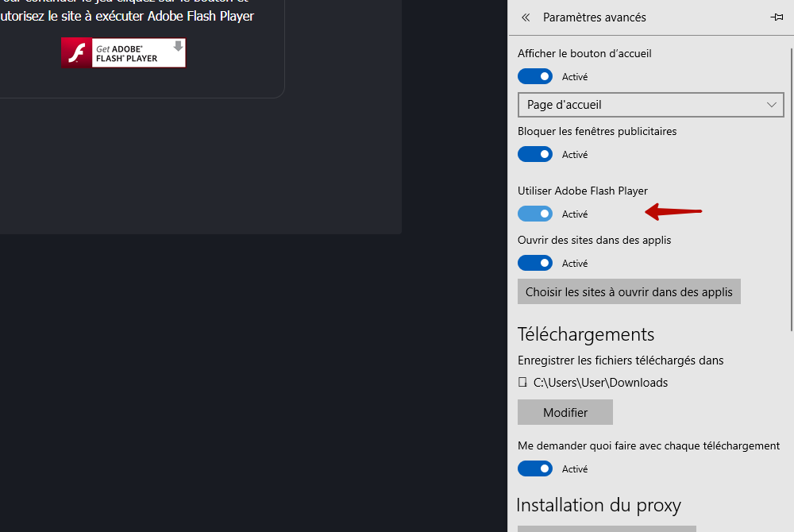The width and height of the screenshot is (794, 532).
Task: Click the double-chevron back icon
Action: pyautogui.click(x=526, y=17)
